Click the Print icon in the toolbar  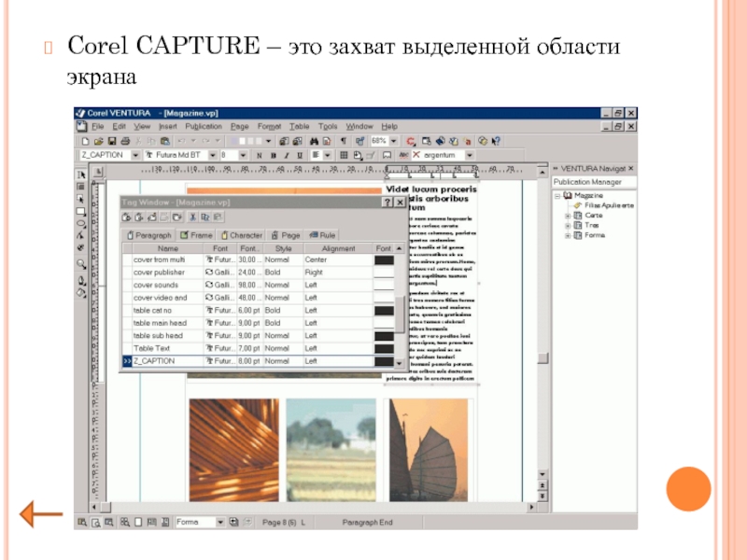[122, 141]
